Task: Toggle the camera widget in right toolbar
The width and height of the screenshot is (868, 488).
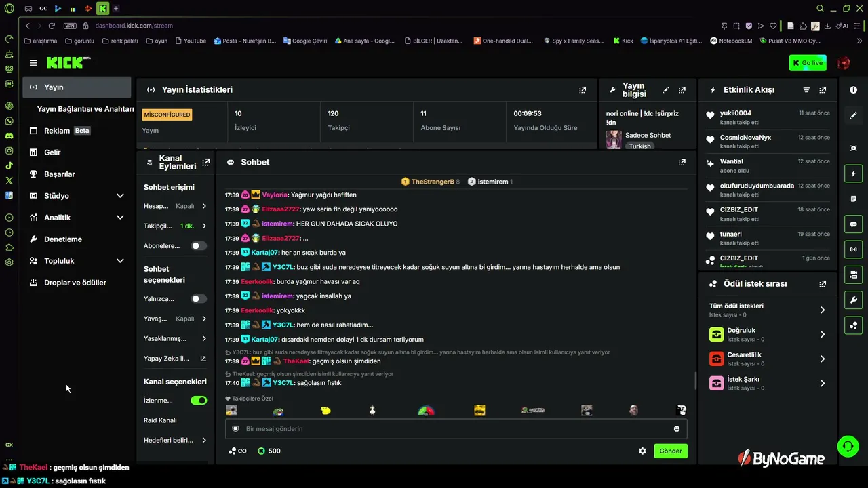Action: [x=853, y=274]
